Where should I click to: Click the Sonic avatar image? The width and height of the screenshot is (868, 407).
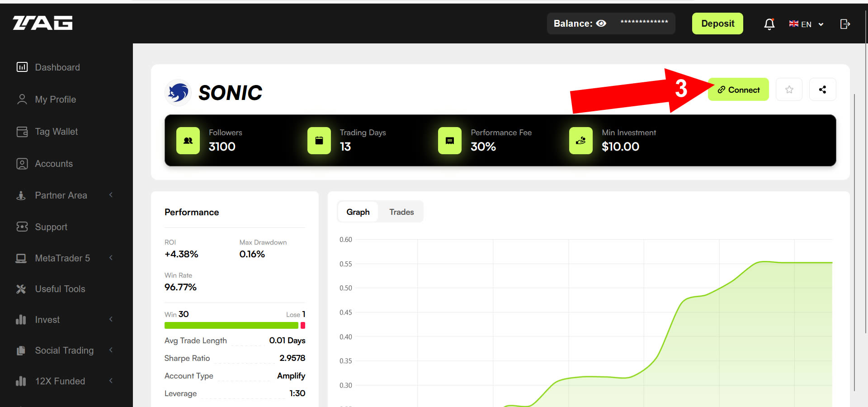tap(179, 93)
